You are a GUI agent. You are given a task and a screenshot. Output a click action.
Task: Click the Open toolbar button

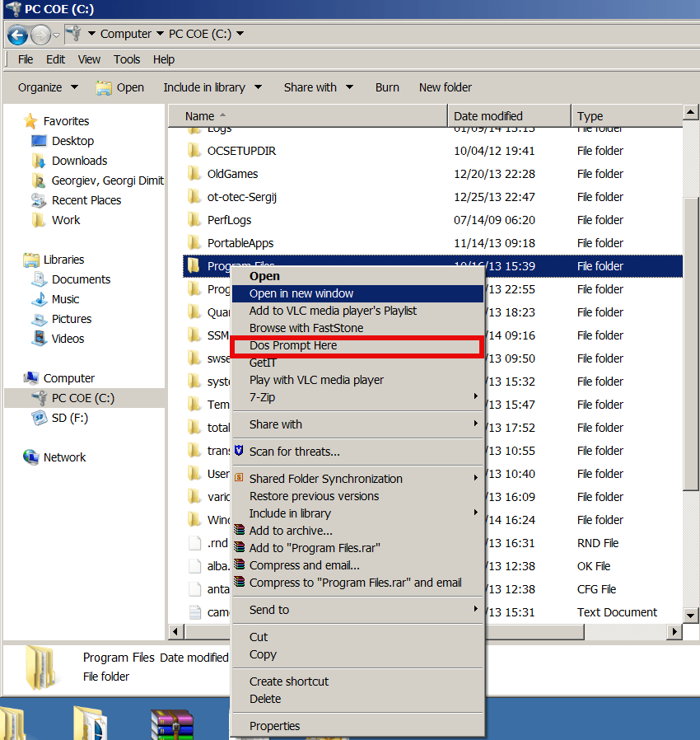coord(119,88)
